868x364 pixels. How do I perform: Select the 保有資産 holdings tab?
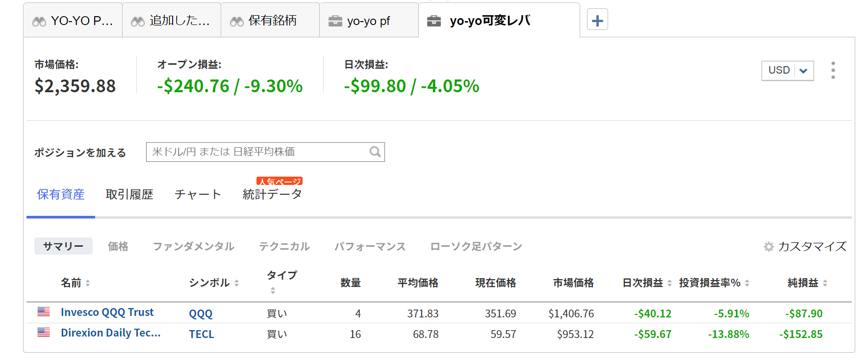point(61,194)
